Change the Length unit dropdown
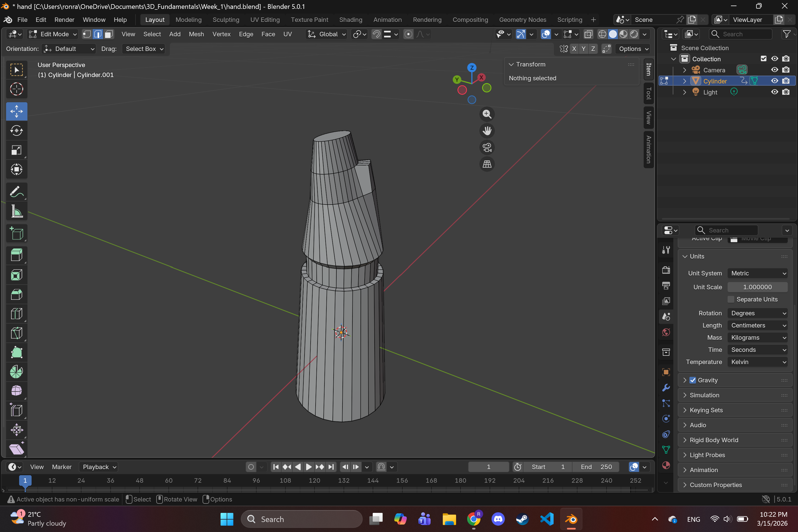The width and height of the screenshot is (798, 532). point(757,325)
